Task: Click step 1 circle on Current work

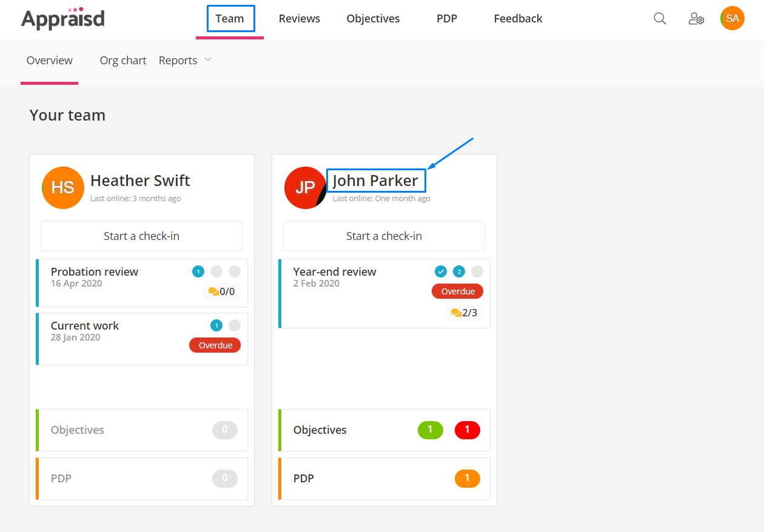Action: [216, 325]
